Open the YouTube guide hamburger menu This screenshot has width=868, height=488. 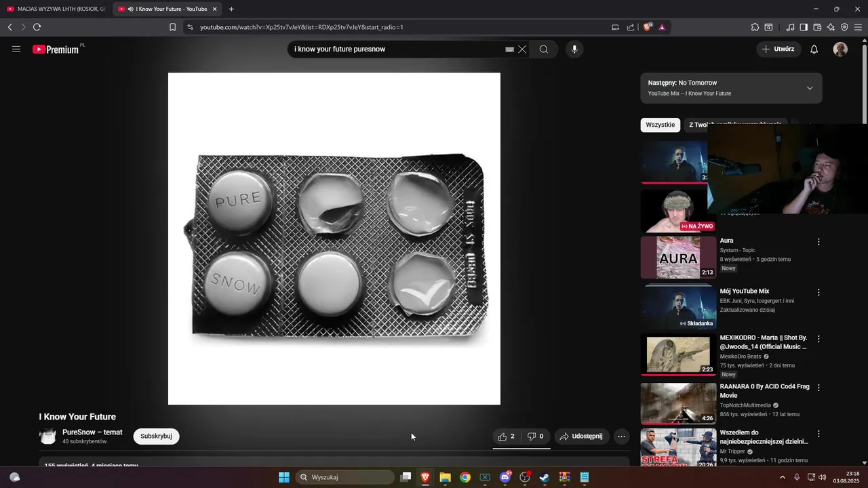coord(16,49)
